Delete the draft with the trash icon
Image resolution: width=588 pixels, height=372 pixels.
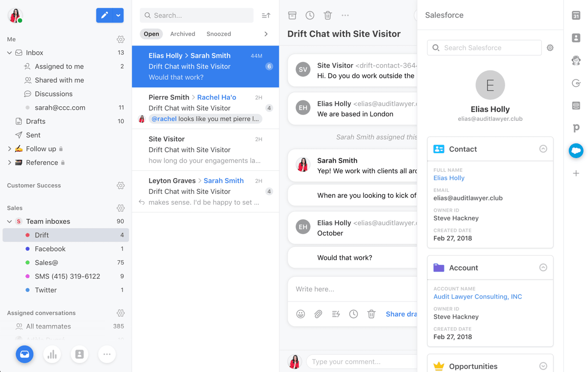371,314
